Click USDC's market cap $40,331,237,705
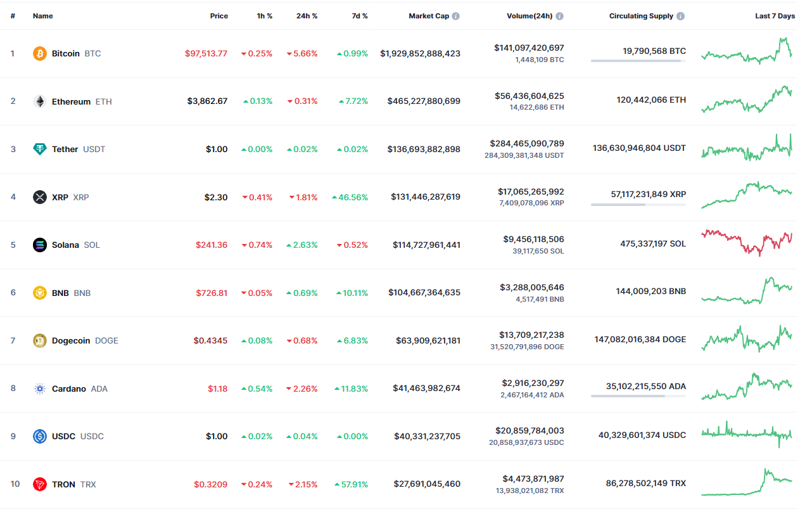The width and height of the screenshot is (812, 514). coord(427,437)
